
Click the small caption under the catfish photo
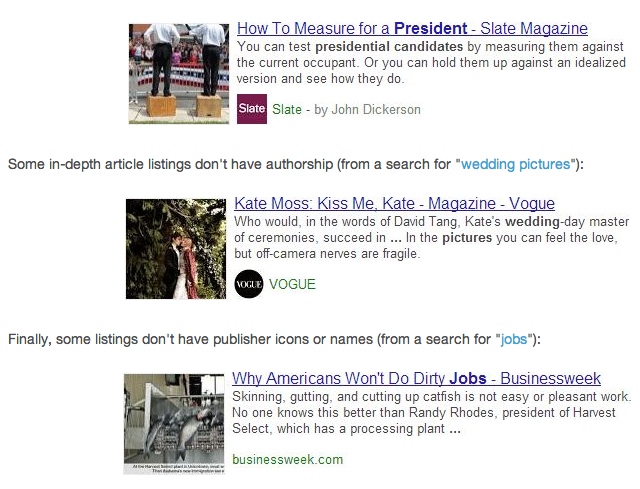tap(174, 468)
